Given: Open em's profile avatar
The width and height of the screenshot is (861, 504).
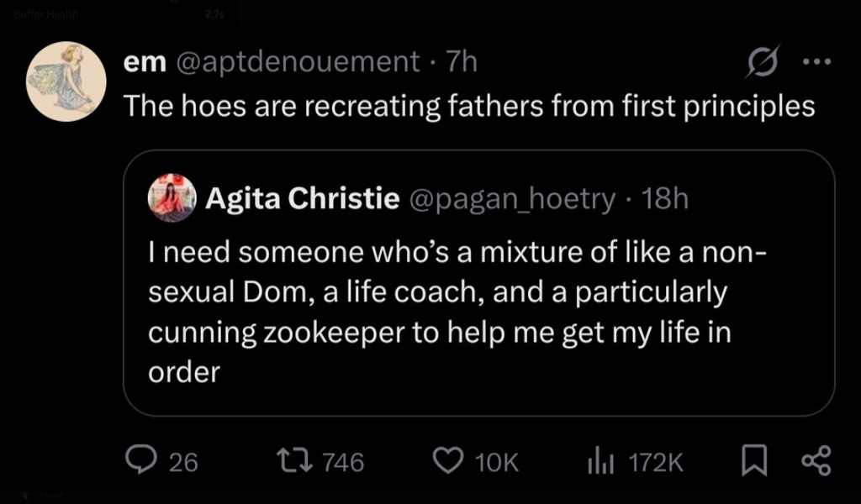Looking at the screenshot, I should coord(66,81).
